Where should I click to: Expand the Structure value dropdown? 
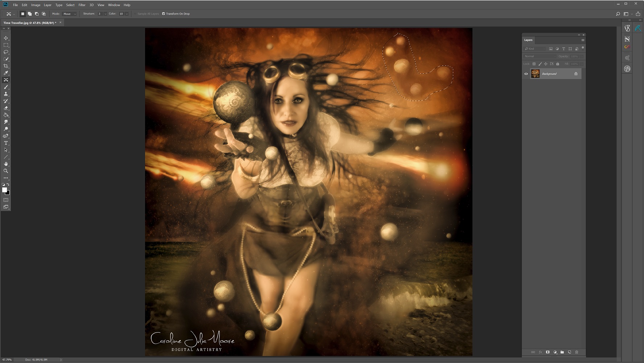106,14
